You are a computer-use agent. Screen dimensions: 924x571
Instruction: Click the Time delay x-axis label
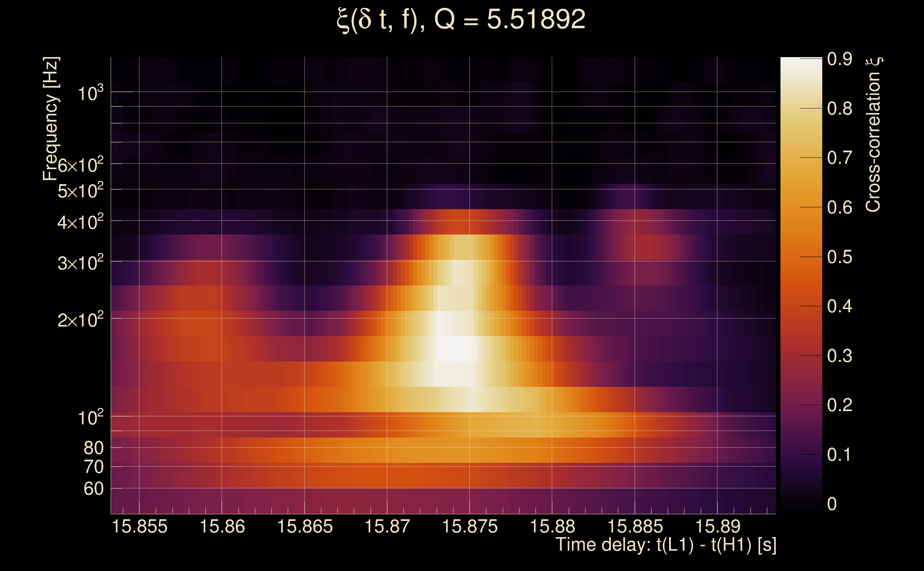[x=666, y=545]
